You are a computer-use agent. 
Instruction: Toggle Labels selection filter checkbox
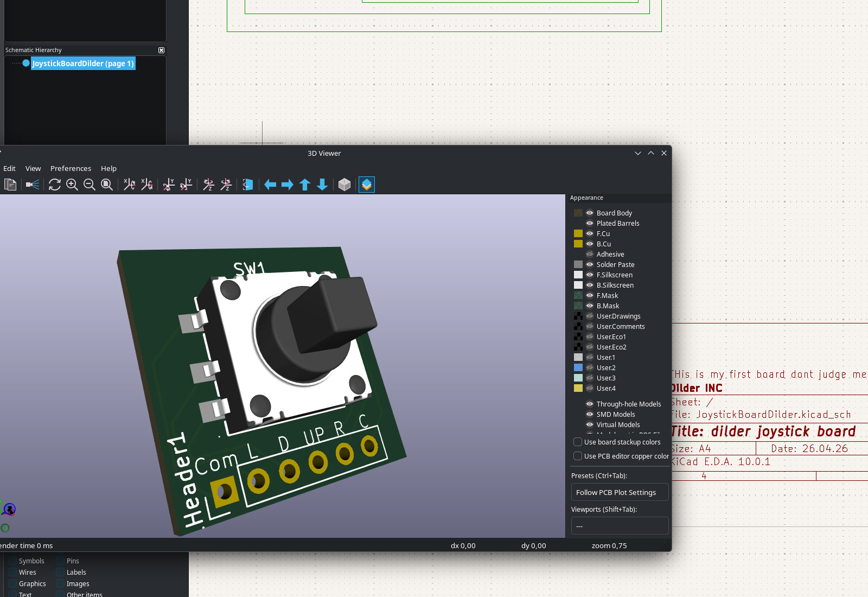[60, 572]
